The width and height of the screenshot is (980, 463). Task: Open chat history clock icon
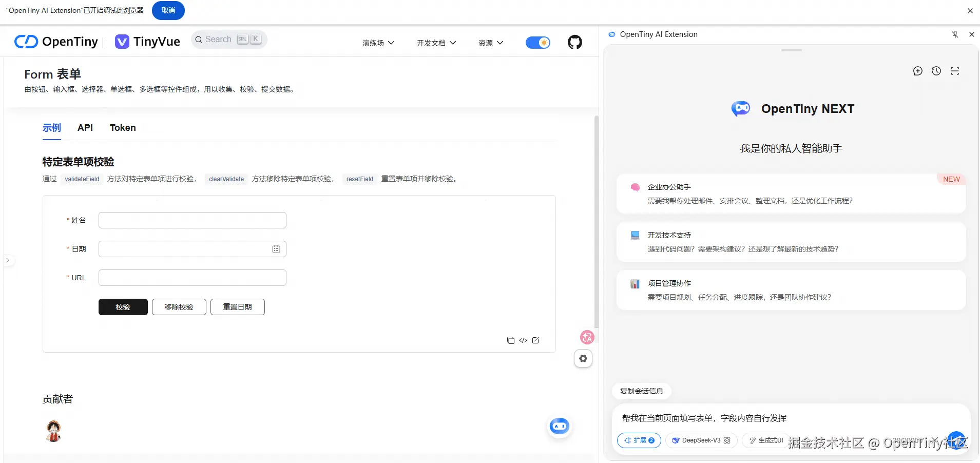tap(936, 71)
